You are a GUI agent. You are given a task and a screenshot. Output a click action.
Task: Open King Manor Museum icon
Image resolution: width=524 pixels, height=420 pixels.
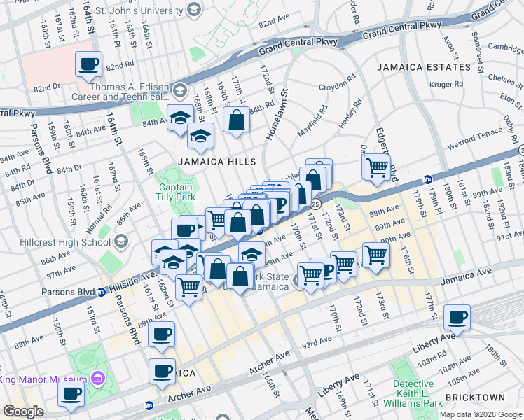click(x=99, y=379)
